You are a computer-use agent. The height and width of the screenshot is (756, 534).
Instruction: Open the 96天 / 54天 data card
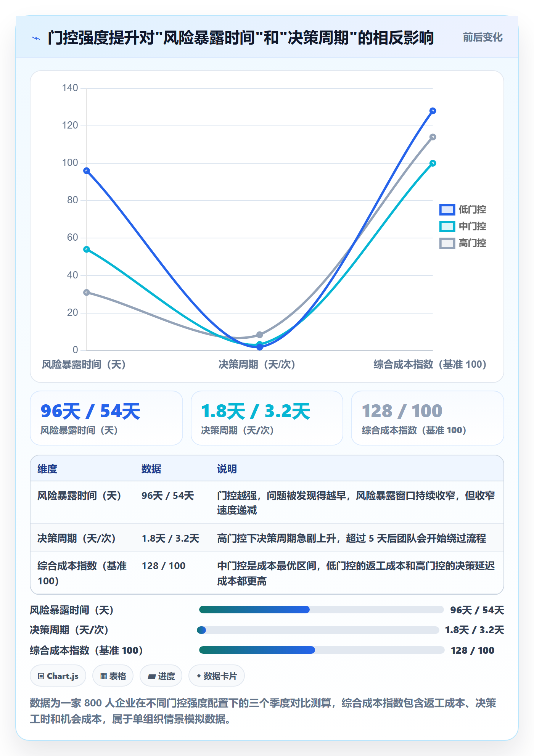tap(106, 418)
